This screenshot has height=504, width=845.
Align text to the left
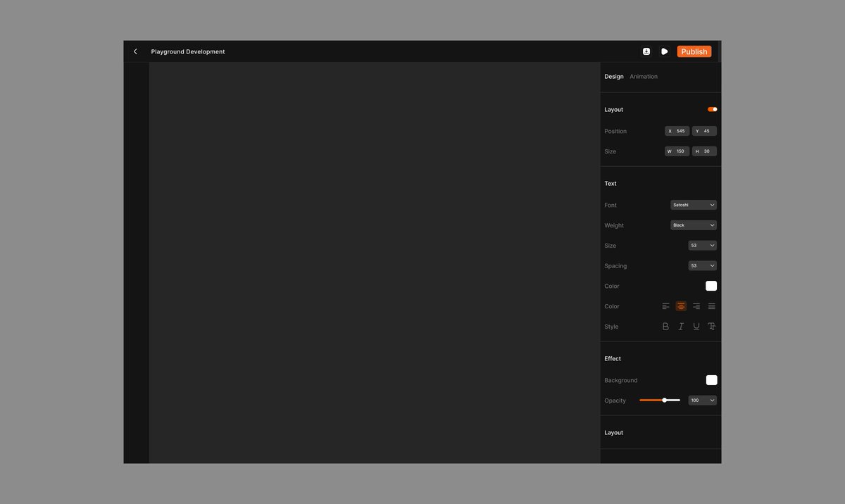point(665,306)
